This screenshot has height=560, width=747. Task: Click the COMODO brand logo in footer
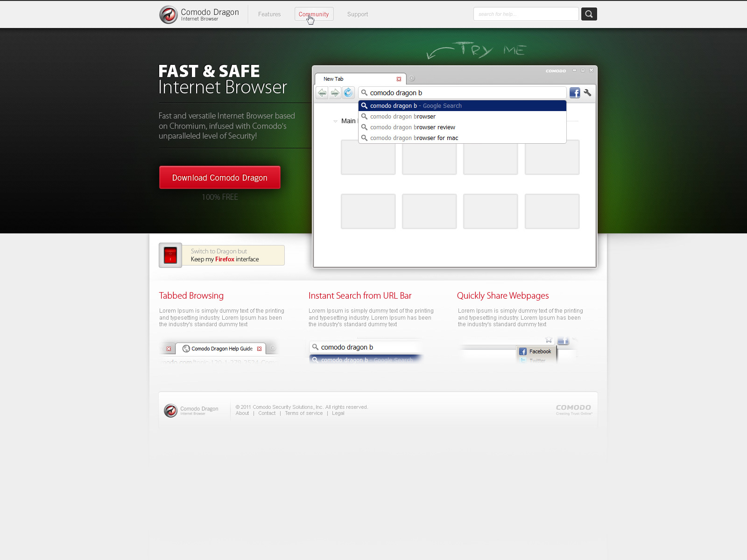point(574,410)
